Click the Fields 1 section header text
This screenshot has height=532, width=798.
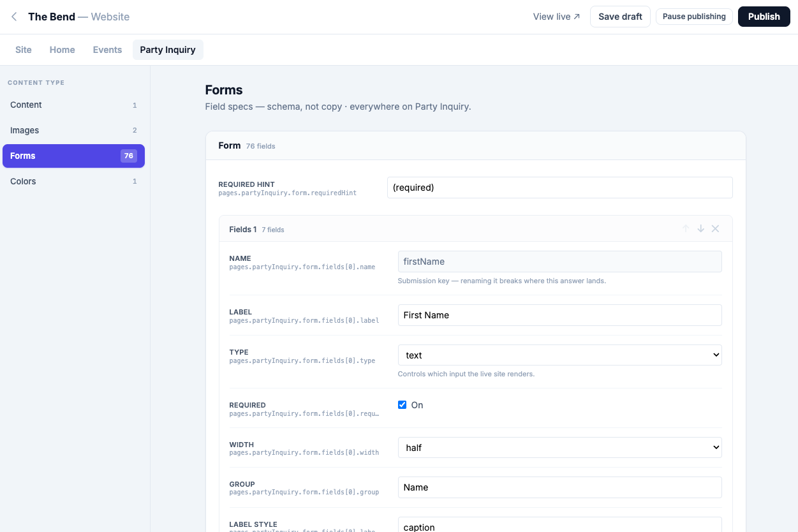pos(243,230)
